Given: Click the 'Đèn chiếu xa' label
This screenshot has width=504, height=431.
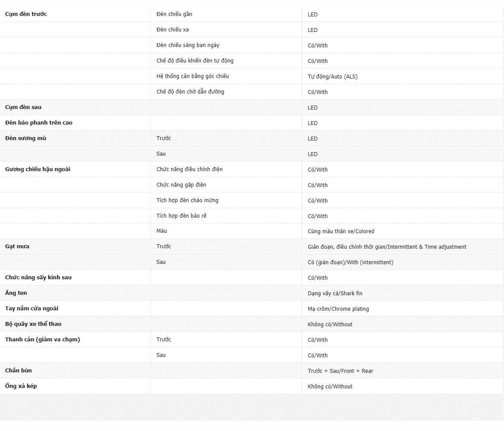Looking at the screenshot, I should pyautogui.click(x=172, y=30).
